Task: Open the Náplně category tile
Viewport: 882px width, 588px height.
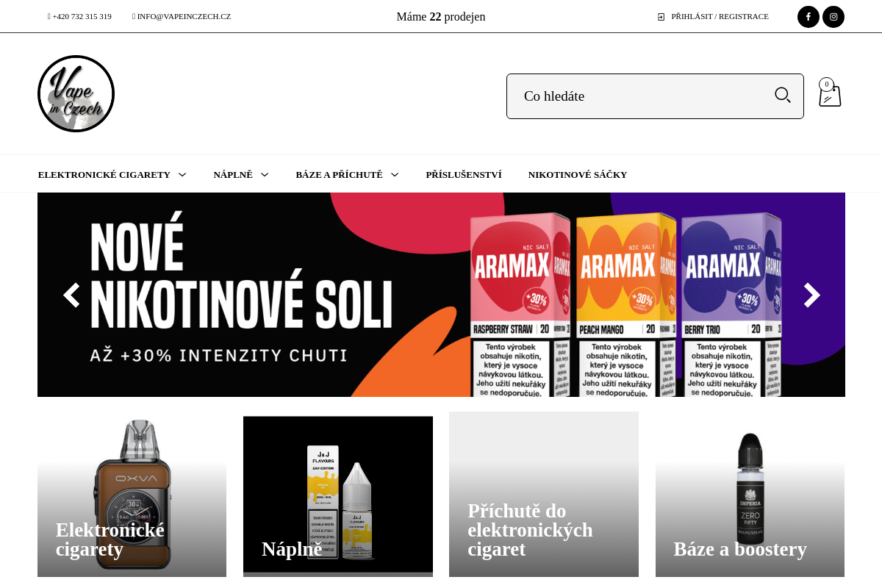Action: [338, 495]
